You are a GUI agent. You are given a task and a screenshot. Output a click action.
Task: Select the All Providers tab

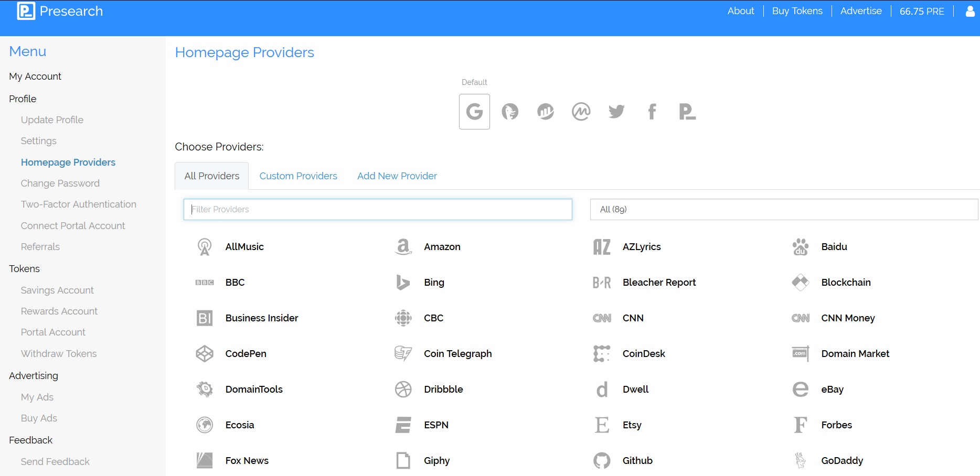pos(211,176)
